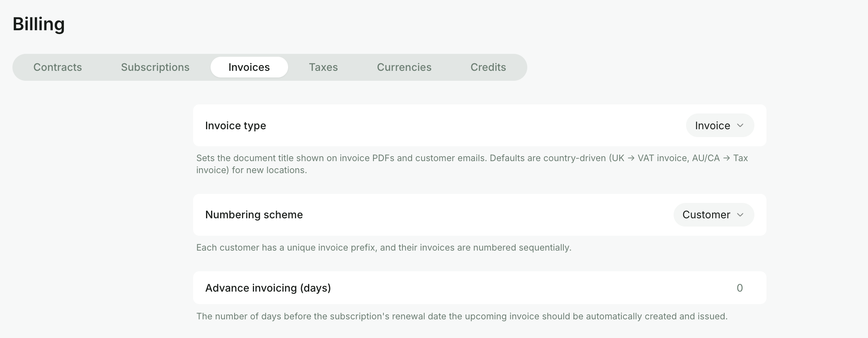Image resolution: width=868 pixels, height=338 pixels.
Task: Switch to the Currencies tab
Action: (404, 67)
